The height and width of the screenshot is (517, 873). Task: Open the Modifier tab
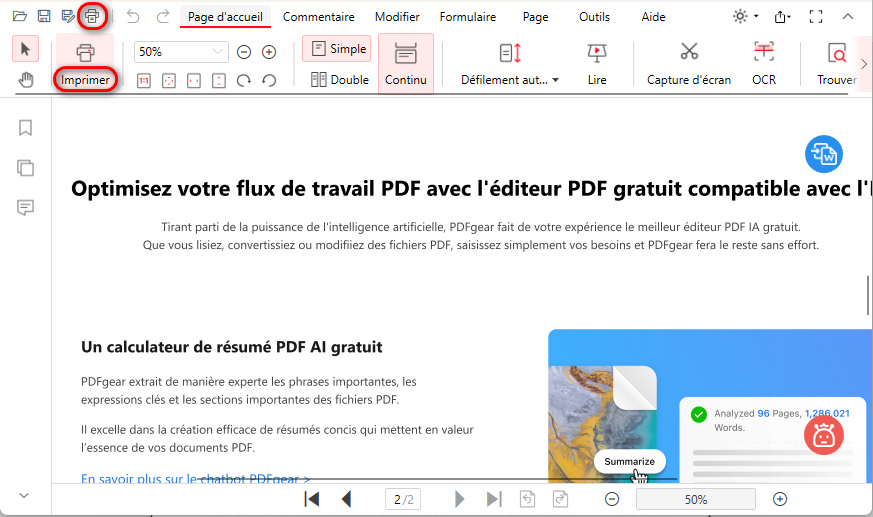coord(397,17)
